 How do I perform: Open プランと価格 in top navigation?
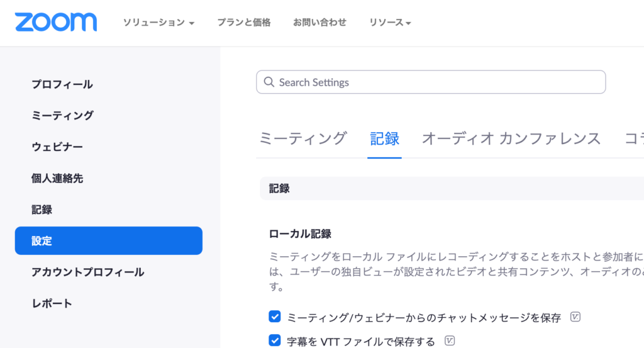click(244, 22)
